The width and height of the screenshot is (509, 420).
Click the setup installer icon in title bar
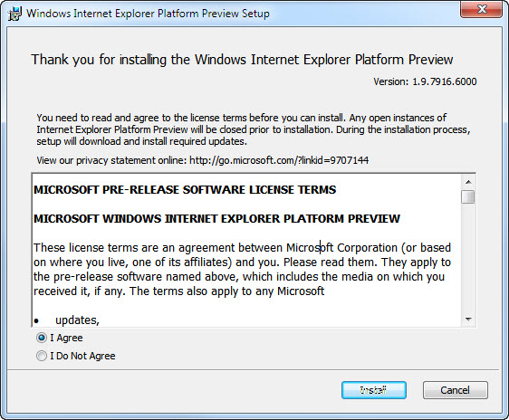14,14
